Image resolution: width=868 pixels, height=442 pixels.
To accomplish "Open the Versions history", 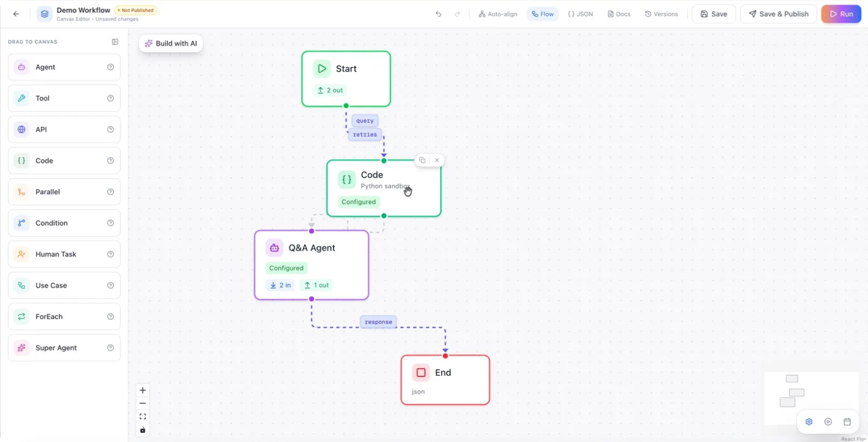I will [661, 14].
